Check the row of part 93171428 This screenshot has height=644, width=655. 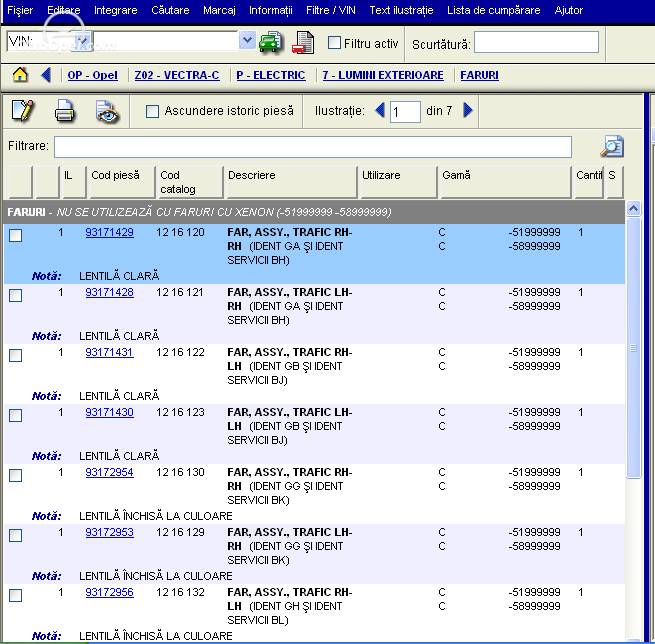click(15, 295)
